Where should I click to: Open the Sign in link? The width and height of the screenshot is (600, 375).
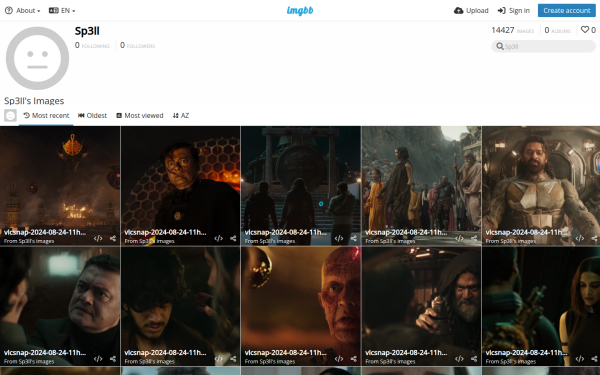[x=514, y=11]
